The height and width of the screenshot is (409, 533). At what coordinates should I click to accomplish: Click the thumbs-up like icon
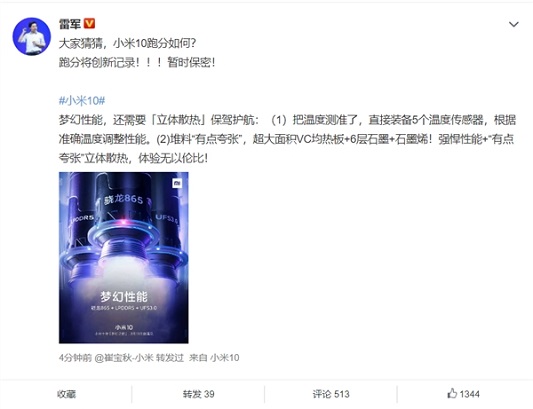click(x=452, y=394)
